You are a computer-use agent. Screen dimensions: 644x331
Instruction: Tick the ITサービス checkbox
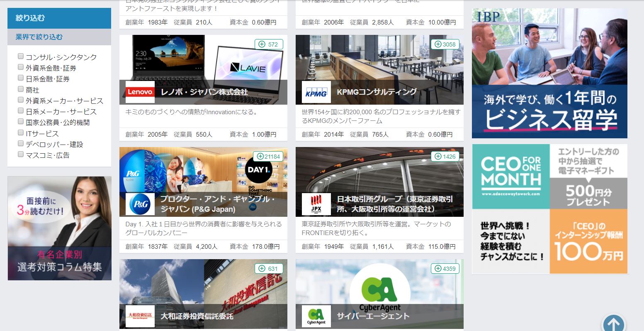coord(21,133)
